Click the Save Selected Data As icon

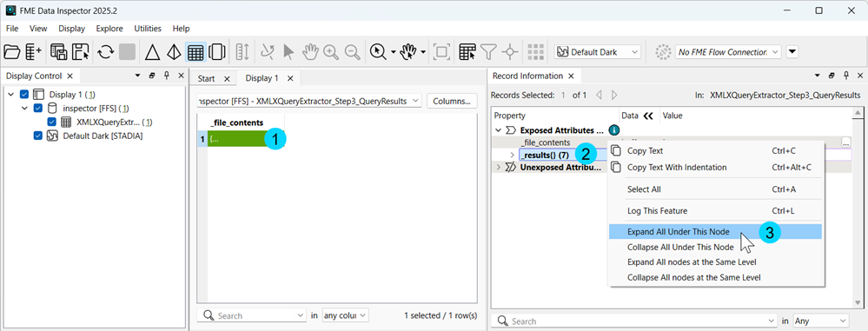(82, 52)
